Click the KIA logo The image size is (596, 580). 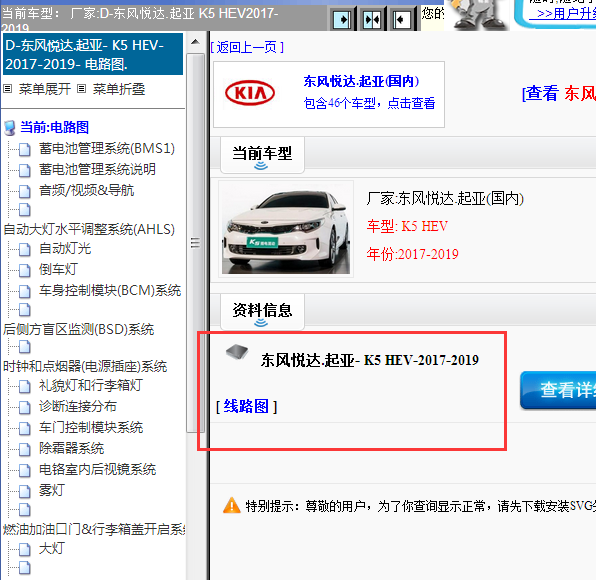coord(250,93)
